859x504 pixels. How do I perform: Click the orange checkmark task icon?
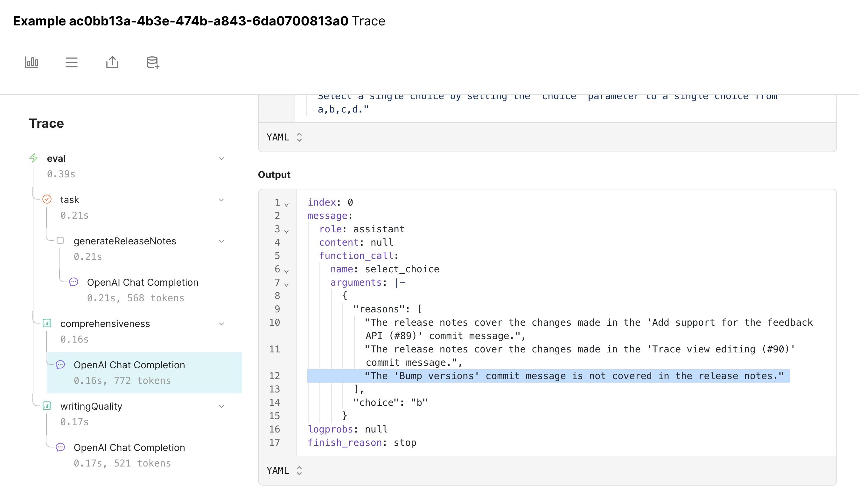tap(47, 199)
